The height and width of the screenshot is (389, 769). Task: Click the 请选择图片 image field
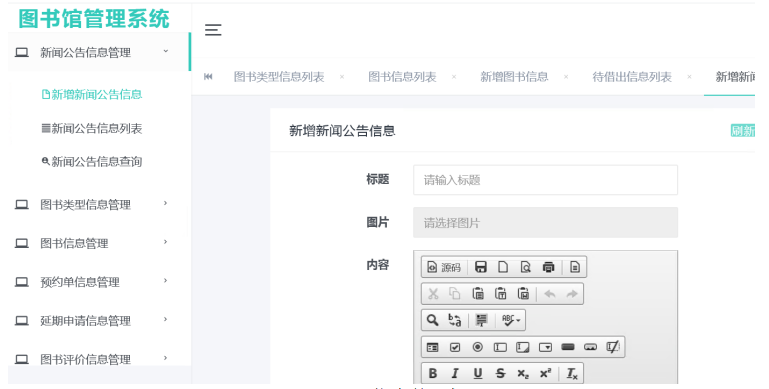click(x=545, y=223)
